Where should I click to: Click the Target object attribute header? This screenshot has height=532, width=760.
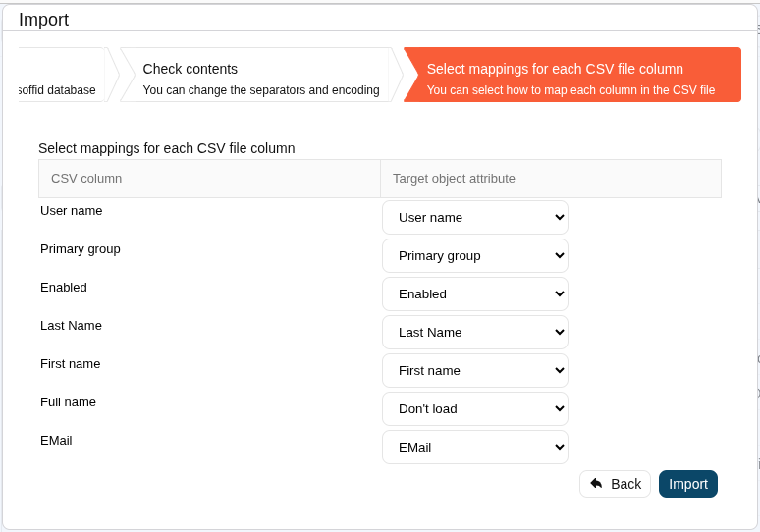coord(454,179)
